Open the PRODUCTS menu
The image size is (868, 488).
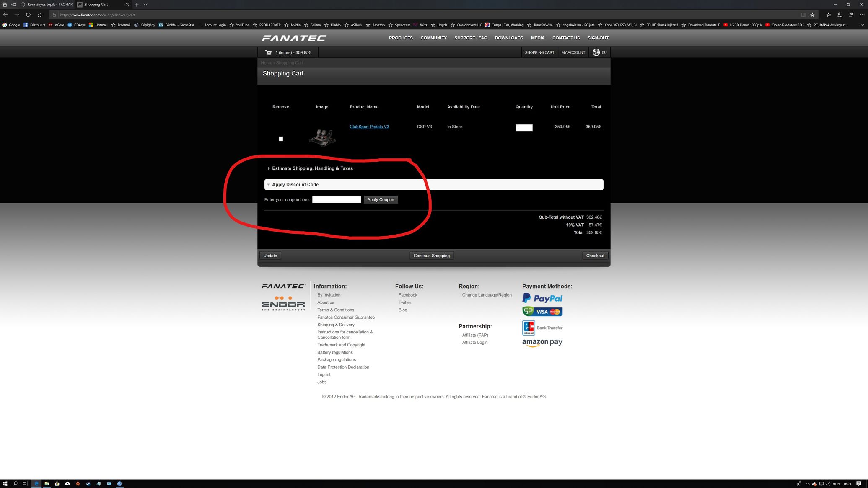(x=401, y=38)
